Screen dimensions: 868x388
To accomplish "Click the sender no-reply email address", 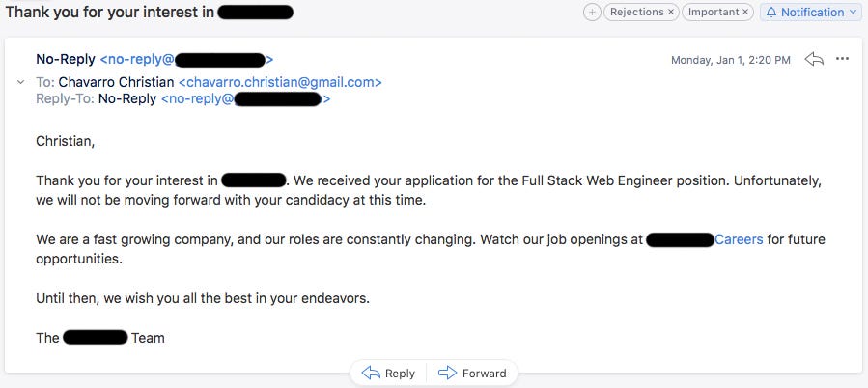I will click(186, 59).
